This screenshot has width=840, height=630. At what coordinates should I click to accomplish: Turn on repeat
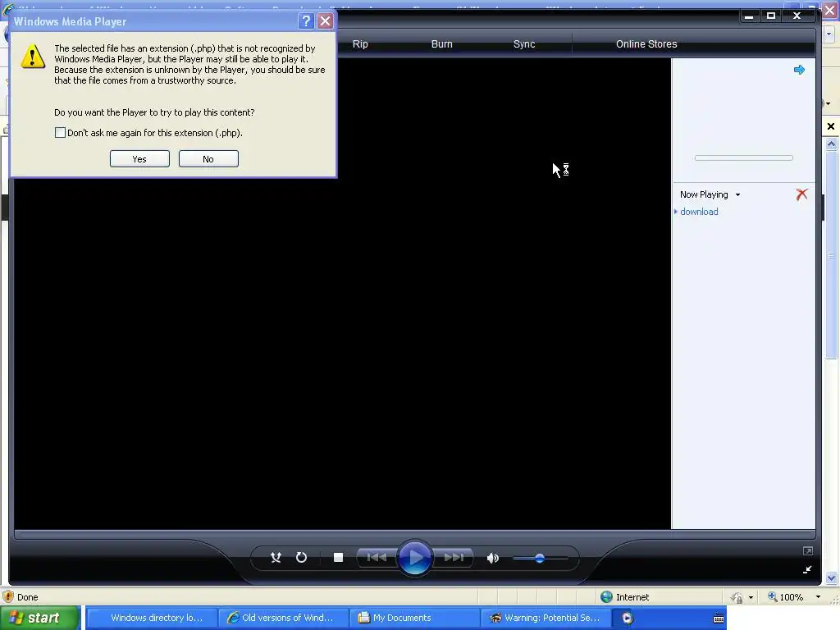click(x=302, y=558)
